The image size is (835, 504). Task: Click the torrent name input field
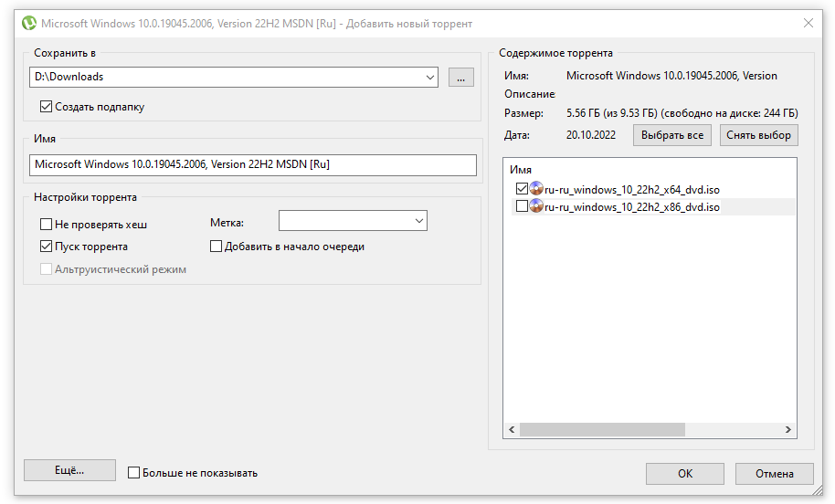click(x=252, y=165)
